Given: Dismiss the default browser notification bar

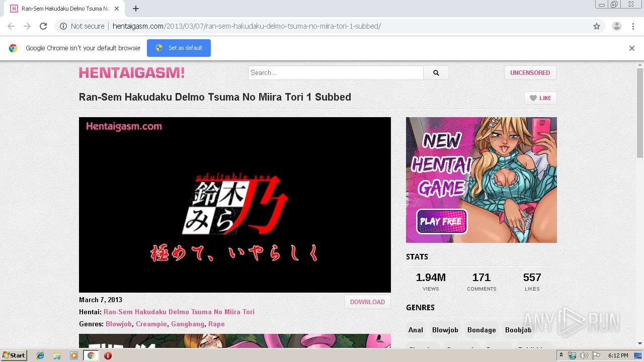Looking at the screenshot, I should [631, 48].
